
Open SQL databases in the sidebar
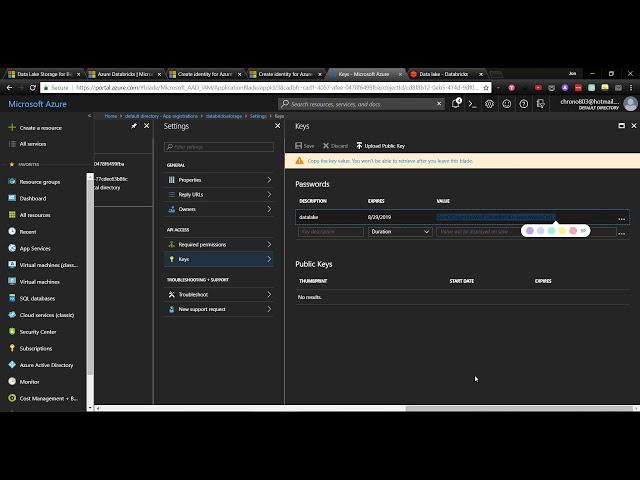pyautogui.click(x=37, y=298)
